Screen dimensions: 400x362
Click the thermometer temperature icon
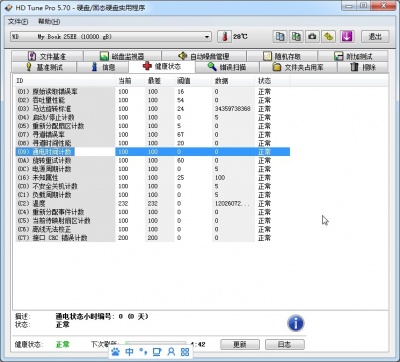[x=225, y=36]
